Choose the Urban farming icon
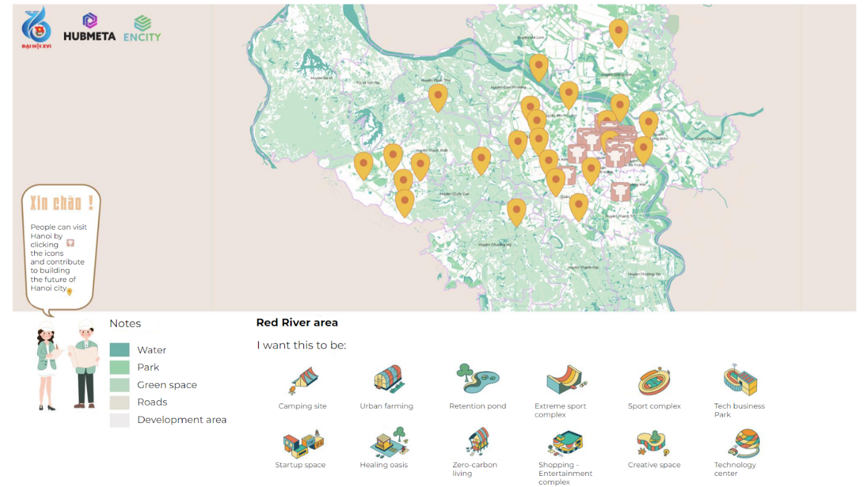Viewport: 868px width, 487px height. click(x=389, y=379)
